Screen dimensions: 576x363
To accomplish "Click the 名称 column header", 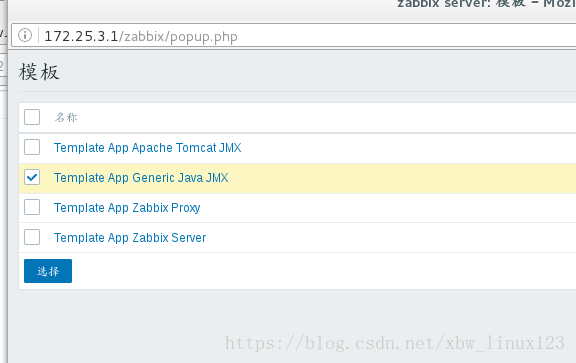I will click(x=66, y=117).
